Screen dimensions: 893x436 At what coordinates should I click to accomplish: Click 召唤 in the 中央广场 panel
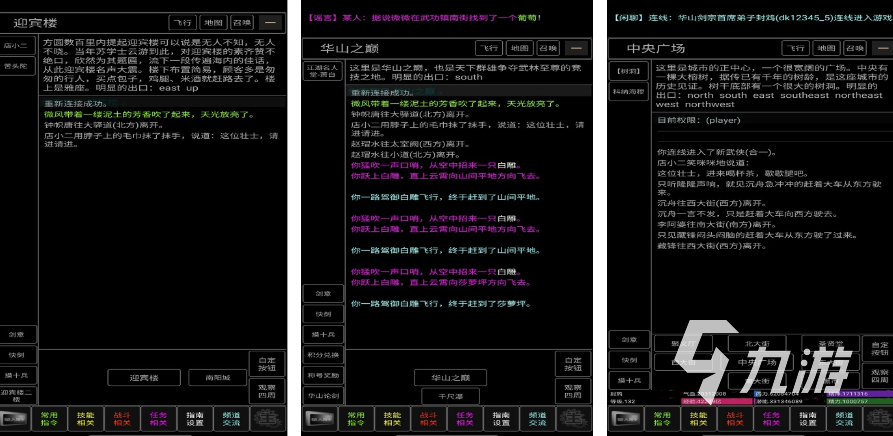click(x=853, y=47)
